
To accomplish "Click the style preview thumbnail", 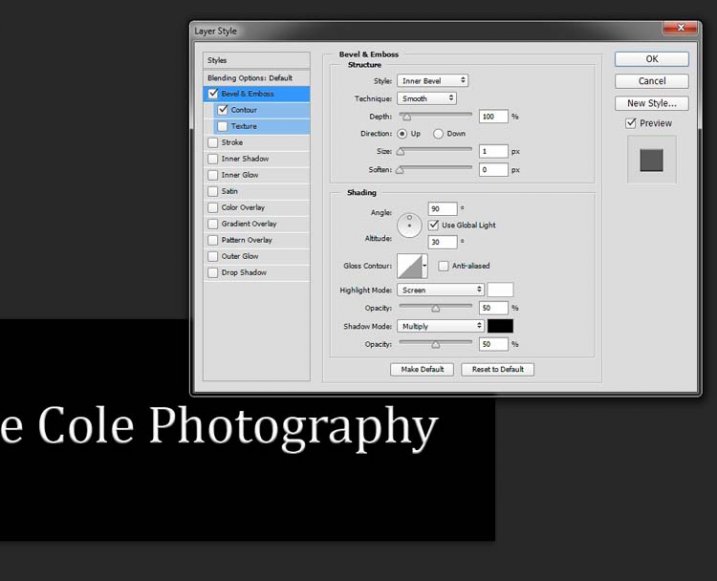I will 651,160.
